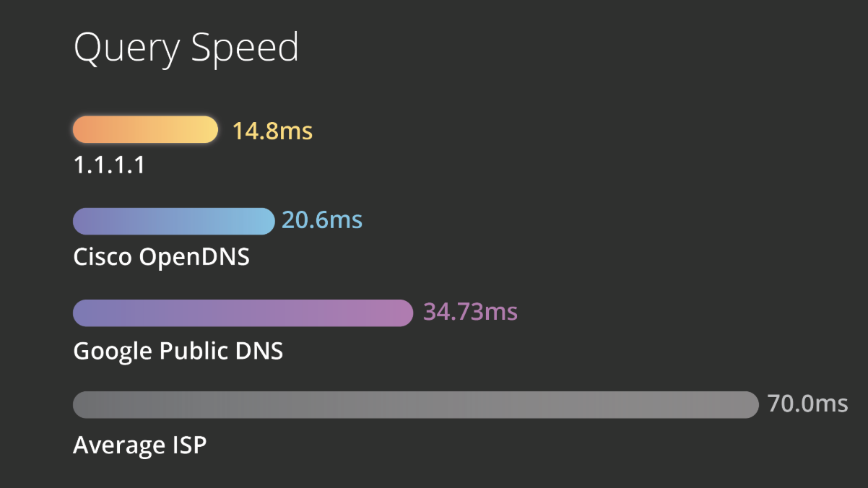This screenshot has height=488, width=868.
Task: Select the purple Google Public DNS bar
Action: coord(243,313)
